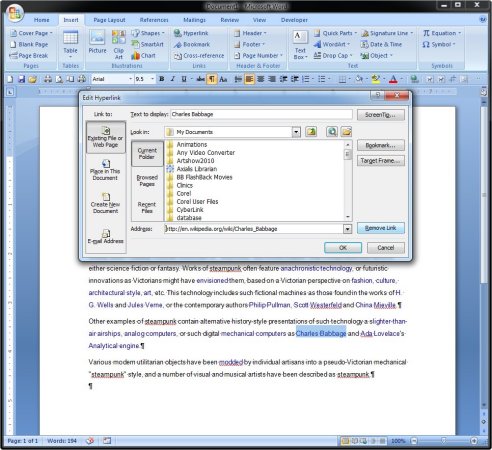Click the zoom slider in status bar

[444, 441]
